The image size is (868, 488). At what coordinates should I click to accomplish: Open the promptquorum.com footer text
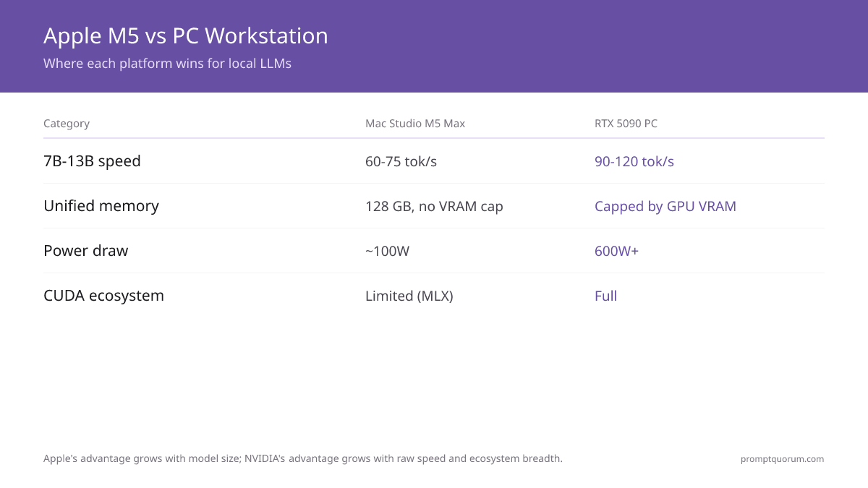click(782, 458)
